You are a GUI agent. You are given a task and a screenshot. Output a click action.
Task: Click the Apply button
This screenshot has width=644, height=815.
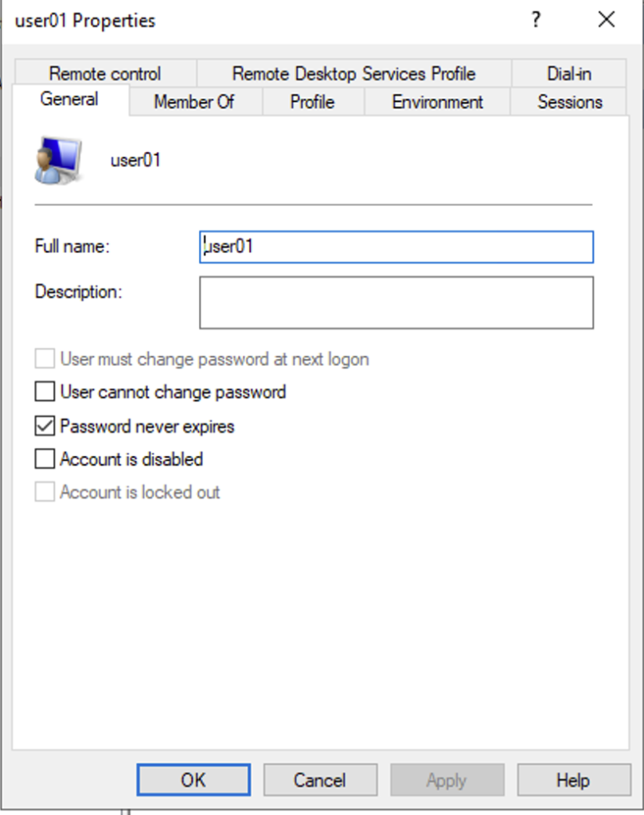447,780
